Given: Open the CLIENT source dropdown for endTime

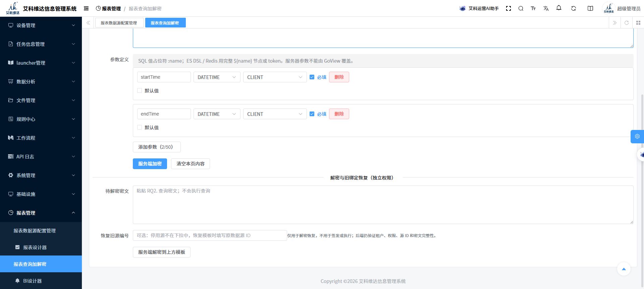Looking at the screenshot, I should (x=275, y=114).
